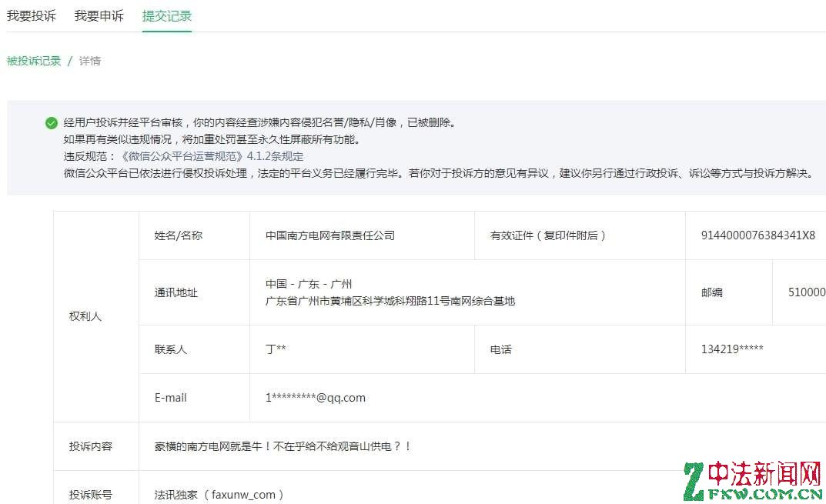Select the 提交记录 tab
Image resolution: width=826 pixels, height=504 pixels.
pos(166,16)
